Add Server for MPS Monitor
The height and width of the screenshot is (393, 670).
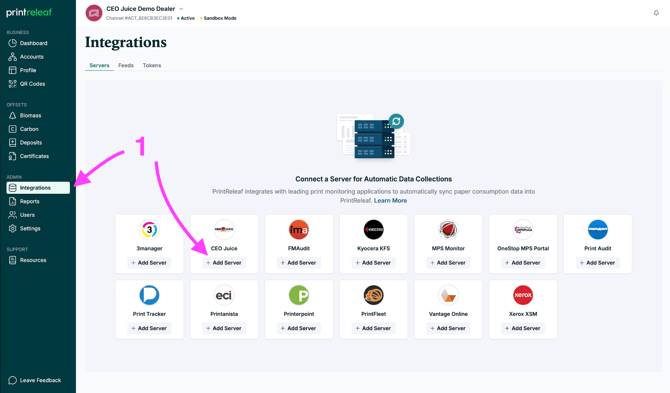pyautogui.click(x=448, y=263)
